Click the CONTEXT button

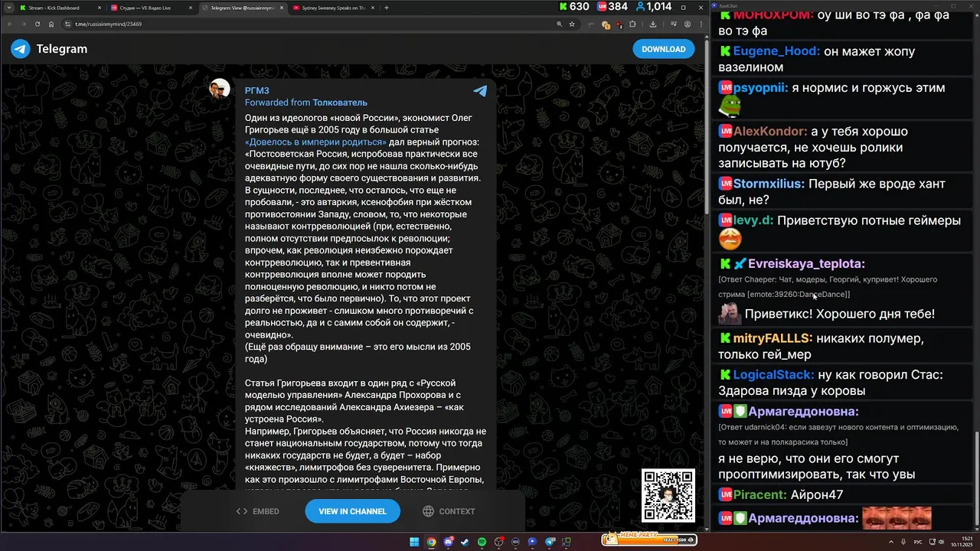coord(449,511)
